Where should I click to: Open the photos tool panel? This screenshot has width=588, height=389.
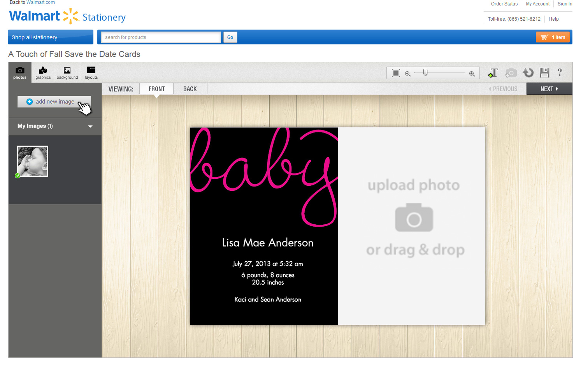[20, 72]
